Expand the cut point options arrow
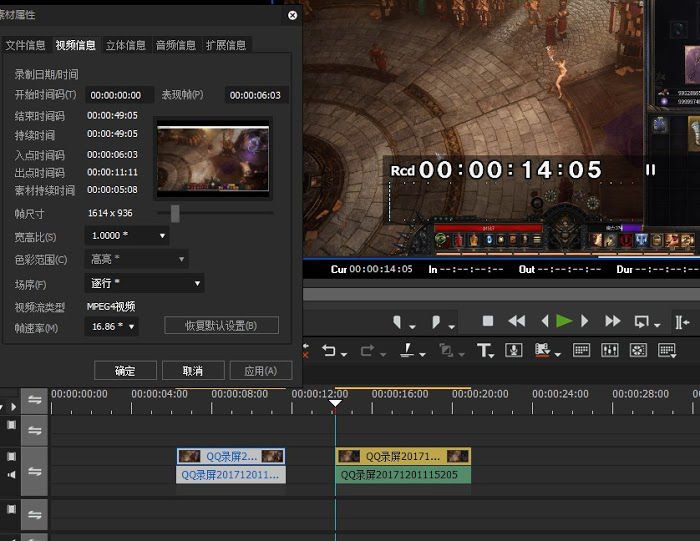This screenshot has width=700, height=541. tap(422, 354)
